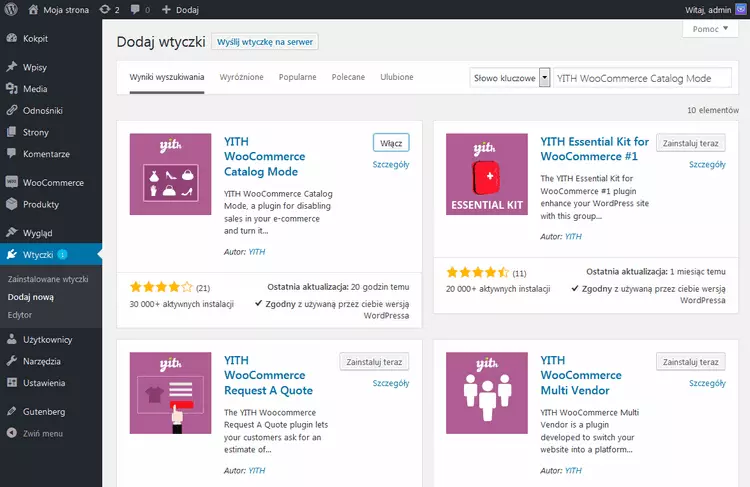
Task: Click YITH author link under Catalog Mode
Action: point(257,252)
